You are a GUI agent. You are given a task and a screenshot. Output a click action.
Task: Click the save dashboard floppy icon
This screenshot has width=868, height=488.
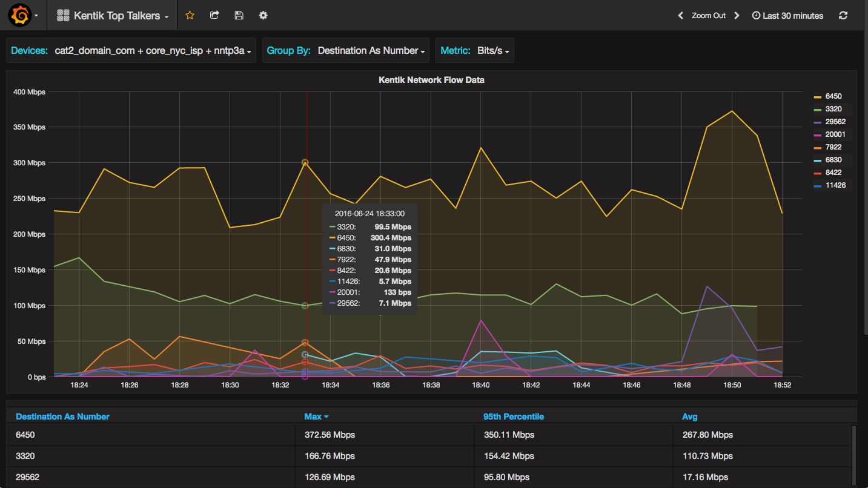coord(239,15)
